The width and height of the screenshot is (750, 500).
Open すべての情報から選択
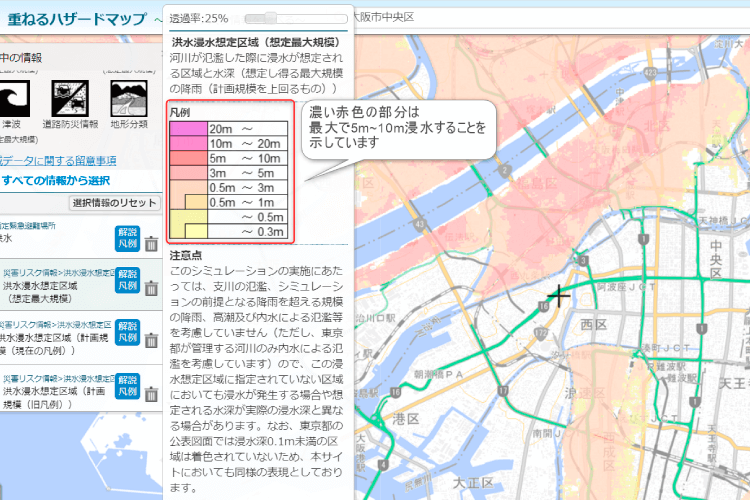(55, 180)
